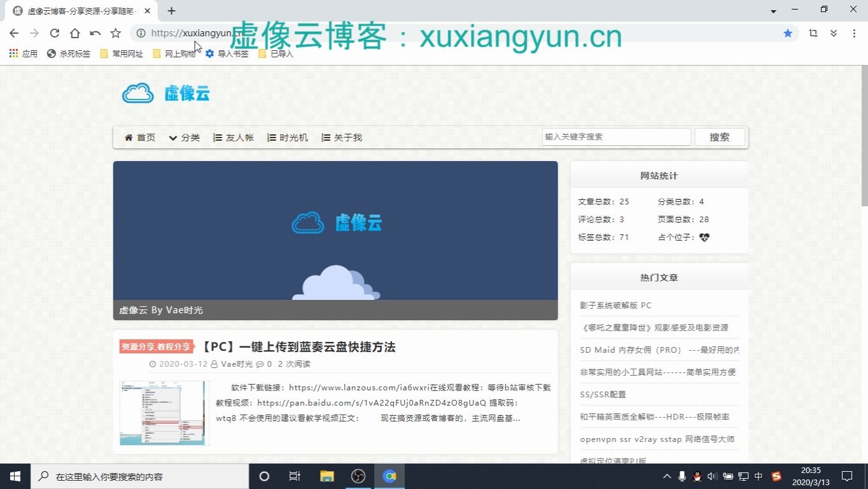Toggle the bookmark star in address bar

[787, 32]
